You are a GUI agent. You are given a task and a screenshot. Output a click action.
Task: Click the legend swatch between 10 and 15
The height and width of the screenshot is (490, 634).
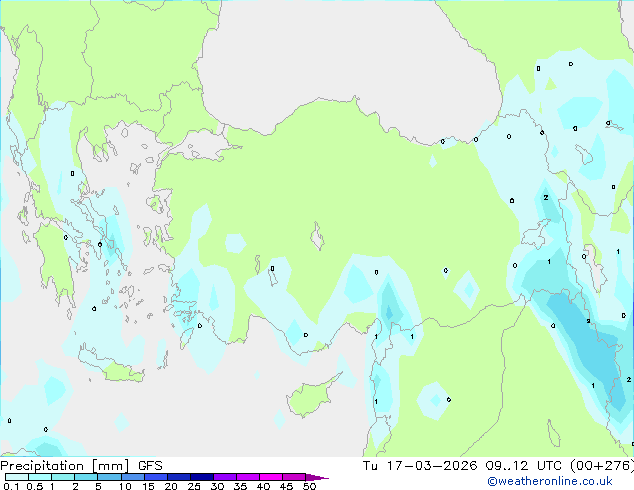pos(132,477)
